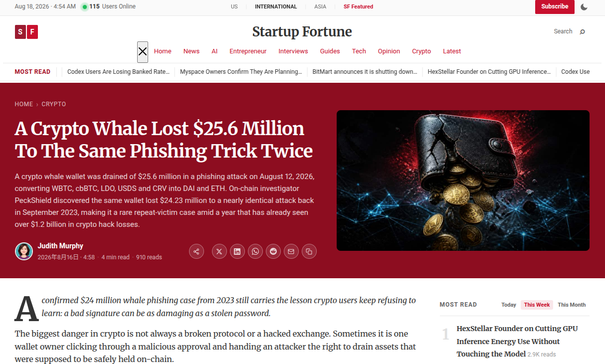Switch Most Read to Today
The height and width of the screenshot is (364, 605).
[x=509, y=305]
